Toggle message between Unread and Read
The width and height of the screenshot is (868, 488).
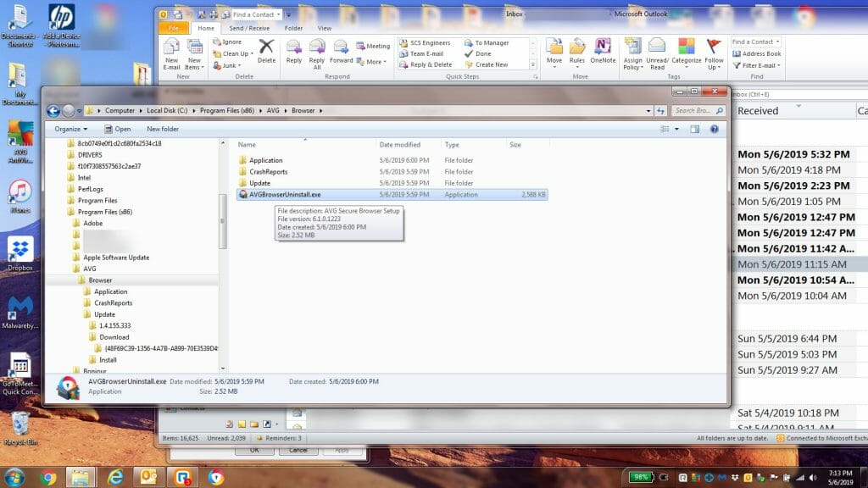(657, 47)
